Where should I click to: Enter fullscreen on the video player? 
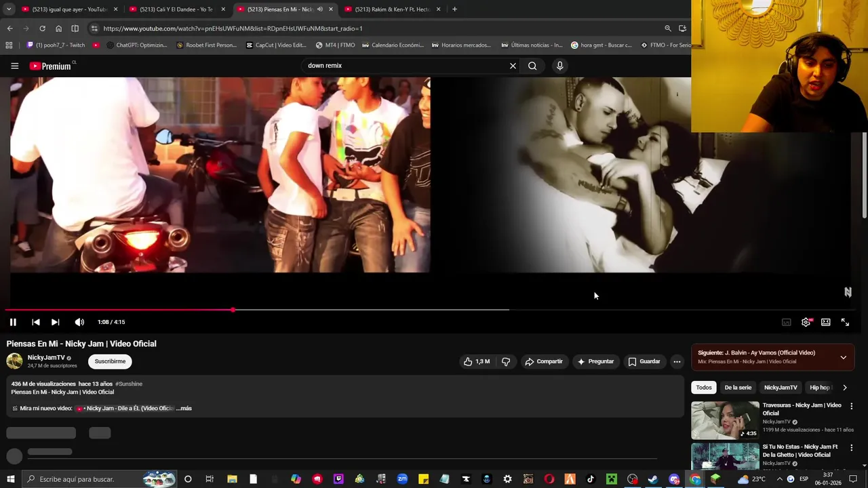point(845,322)
